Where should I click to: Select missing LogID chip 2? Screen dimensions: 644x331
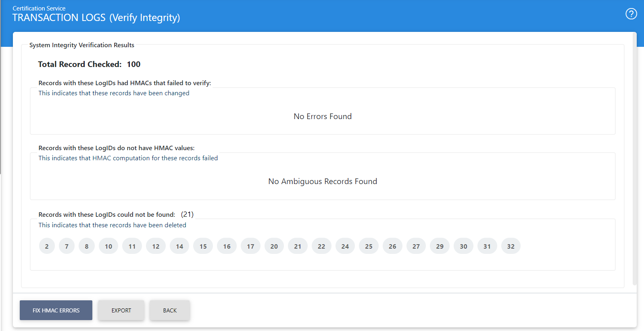tap(47, 246)
